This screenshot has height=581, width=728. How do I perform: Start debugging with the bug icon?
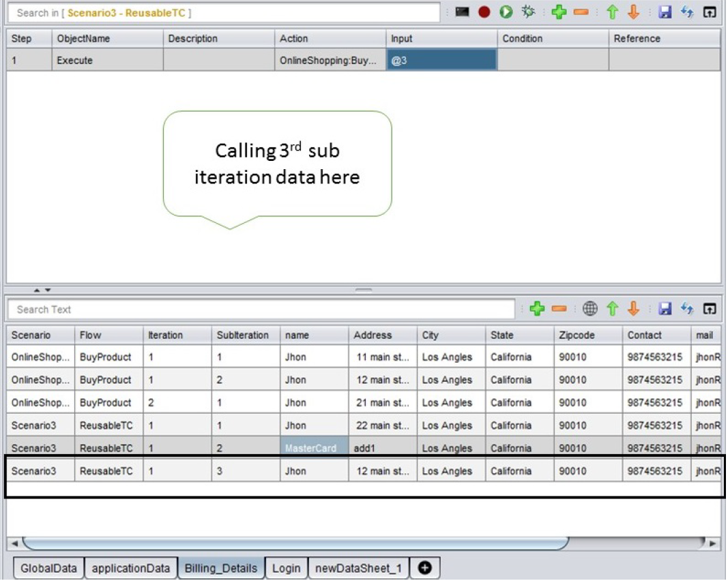(x=527, y=12)
